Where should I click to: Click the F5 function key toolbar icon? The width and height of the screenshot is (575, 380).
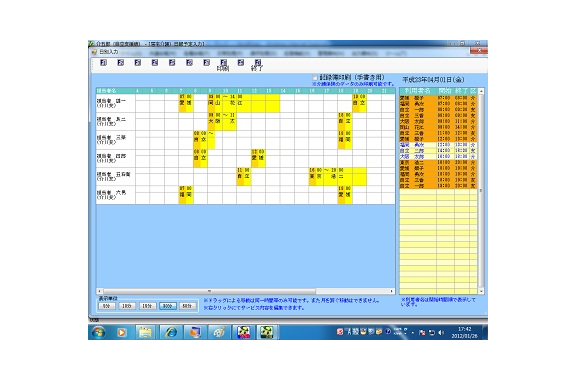pos(172,63)
